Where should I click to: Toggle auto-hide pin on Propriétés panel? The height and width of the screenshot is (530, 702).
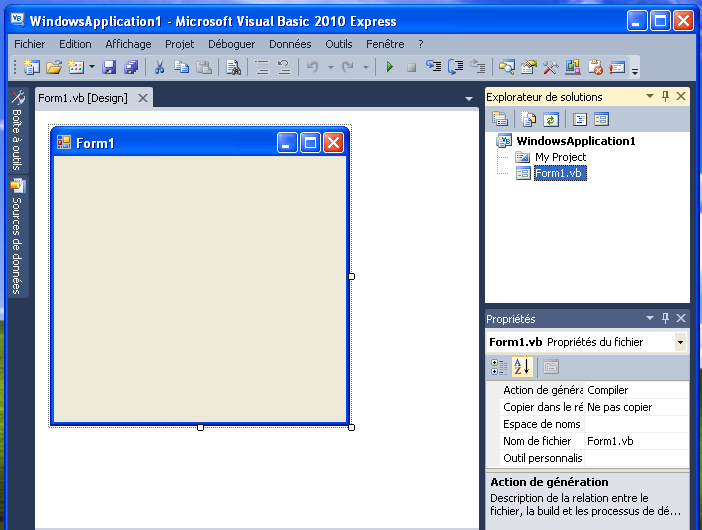665,318
